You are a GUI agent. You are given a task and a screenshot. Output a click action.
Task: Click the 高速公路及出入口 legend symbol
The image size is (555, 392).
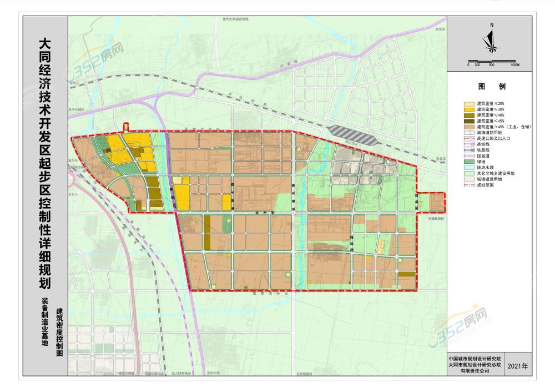tap(469, 138)
